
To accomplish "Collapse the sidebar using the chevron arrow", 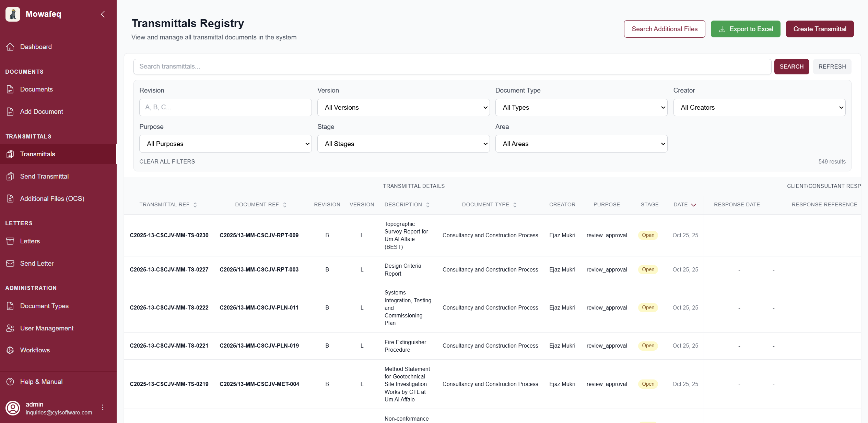I will pos(103,14).
